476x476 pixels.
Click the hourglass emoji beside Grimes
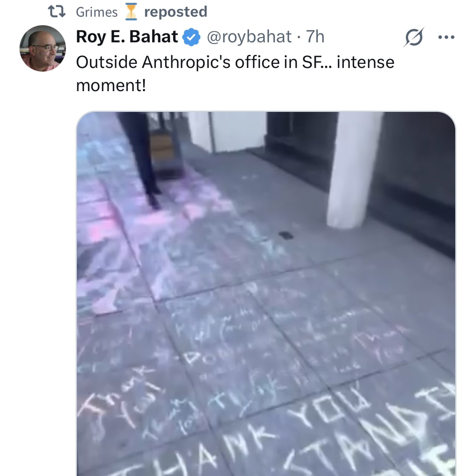(x=131, y=12)
